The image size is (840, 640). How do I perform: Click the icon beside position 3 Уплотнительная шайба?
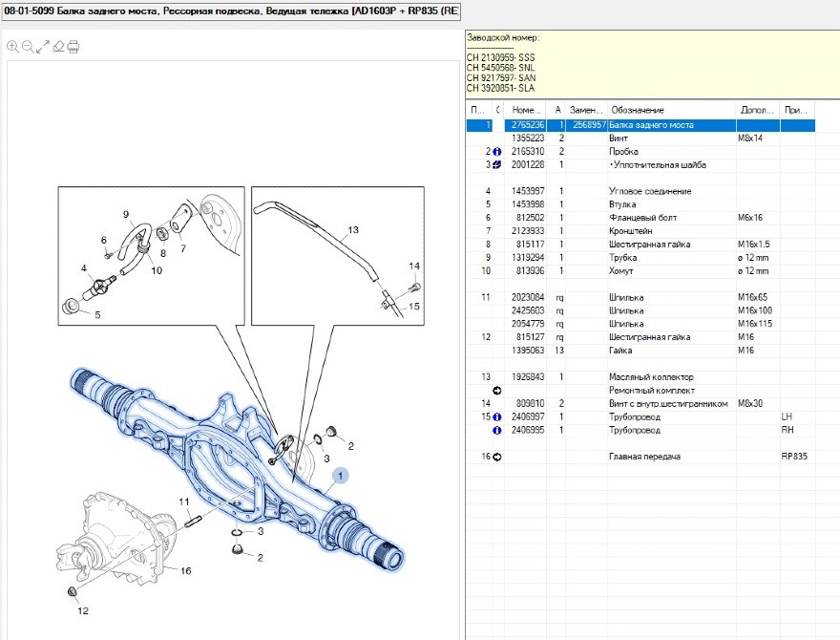pos(497,165)
